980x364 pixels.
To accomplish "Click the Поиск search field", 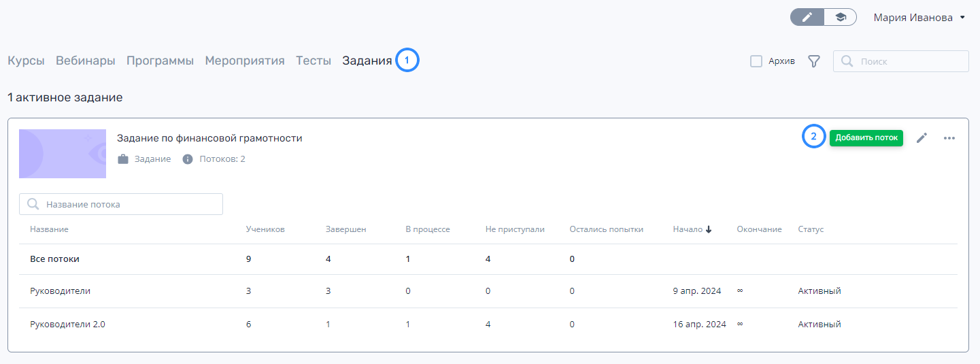I will point(901,61).
